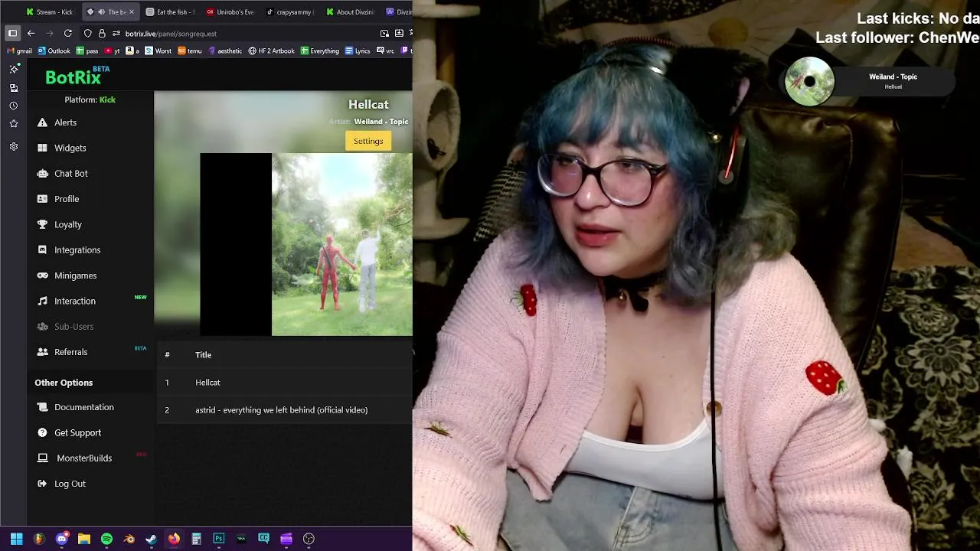This screenshot has width=980, height=551.
Task: Switch to the crapysammy TikTok tab
Action: click(290, 11)
